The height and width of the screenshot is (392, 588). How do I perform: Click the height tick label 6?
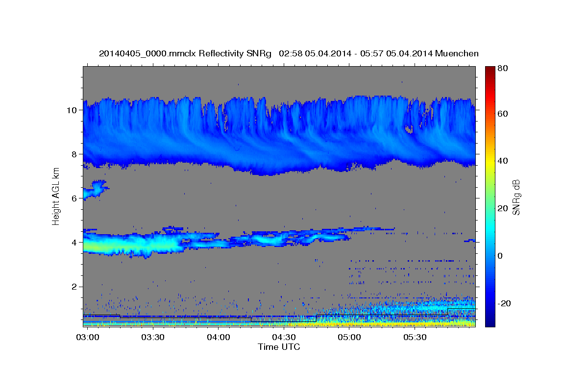coord(74,198)
